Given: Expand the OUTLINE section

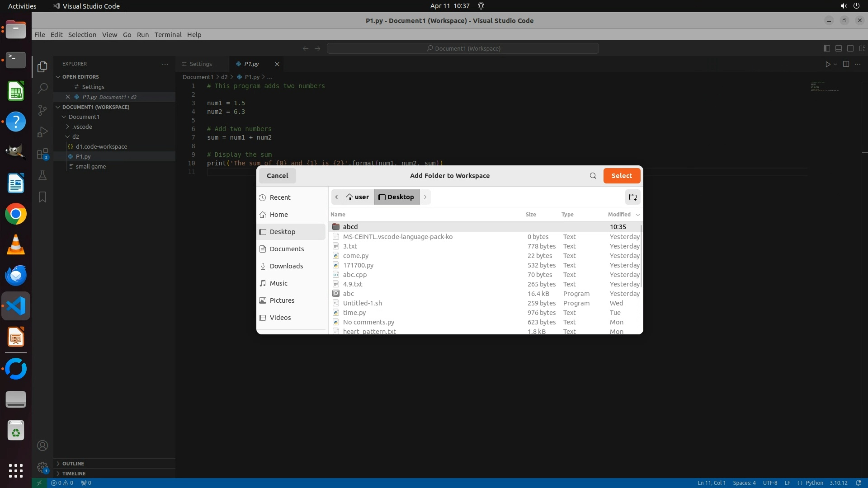Looking at the screenshot, I should coord(73,464).
